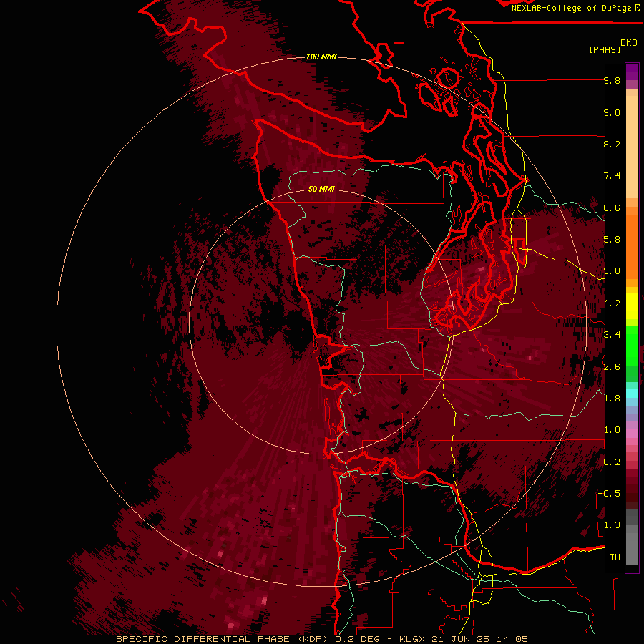
Task: Click the 14:05 timestamp
Action: [512, 639]
